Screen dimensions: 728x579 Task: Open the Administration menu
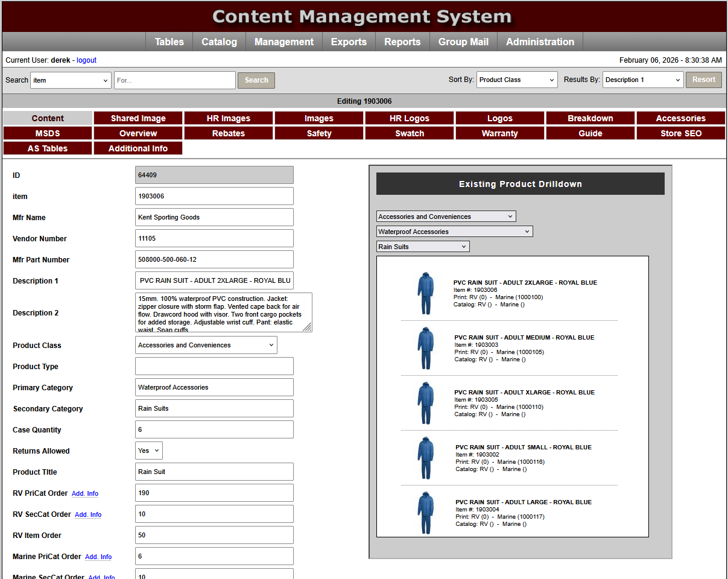pyautogui.click(x=540, y=42)
